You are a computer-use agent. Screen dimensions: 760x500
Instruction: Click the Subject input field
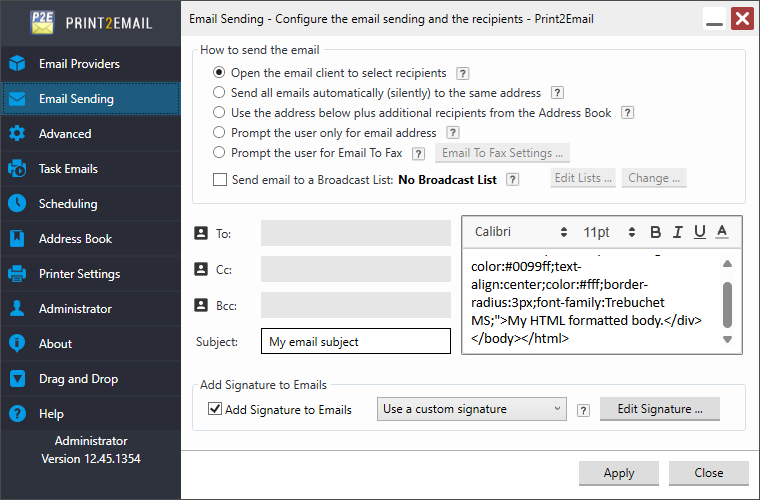click(x=355, y=341)
